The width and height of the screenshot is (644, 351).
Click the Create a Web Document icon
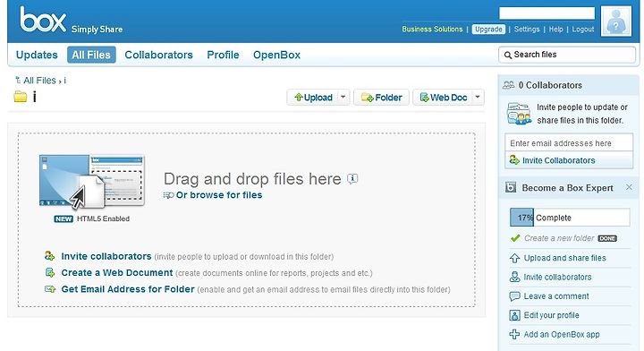[x=50, y=272]
